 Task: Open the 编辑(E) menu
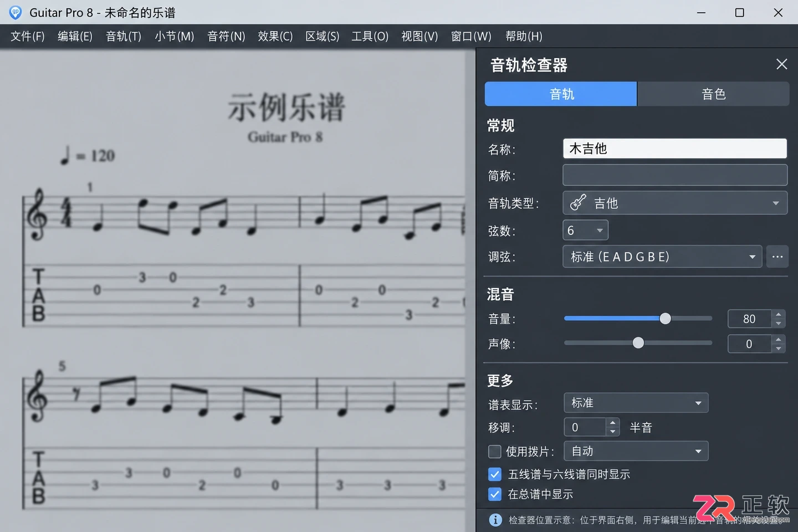[x=75, y=37]
